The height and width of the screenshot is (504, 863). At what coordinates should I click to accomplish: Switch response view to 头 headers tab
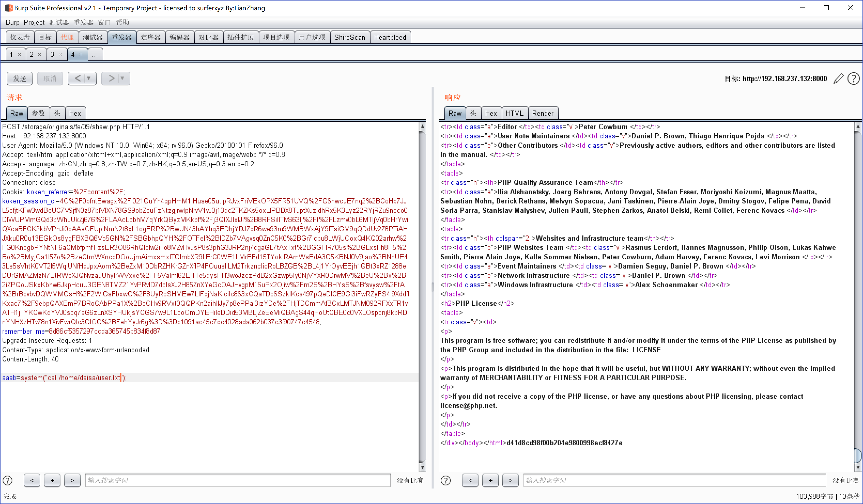tap(473, 113)
